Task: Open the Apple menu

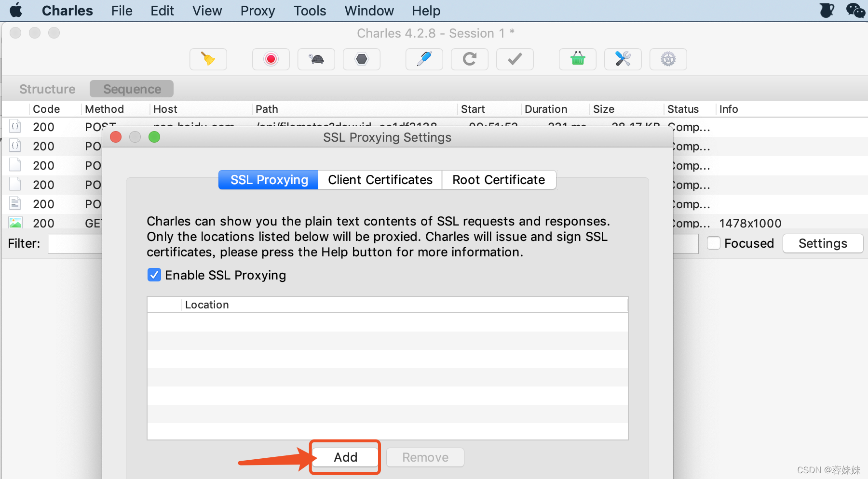Action: point(16,10)
